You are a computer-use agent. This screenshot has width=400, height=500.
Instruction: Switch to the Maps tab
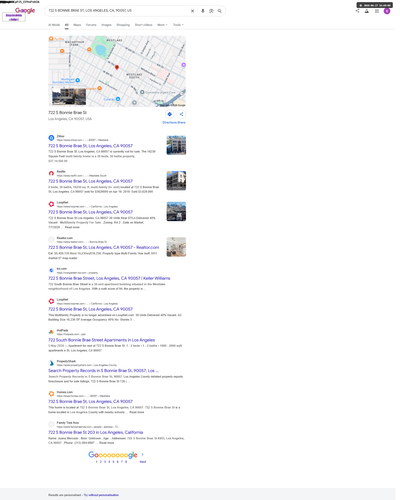pyautogui.click(x=77, y=25)
